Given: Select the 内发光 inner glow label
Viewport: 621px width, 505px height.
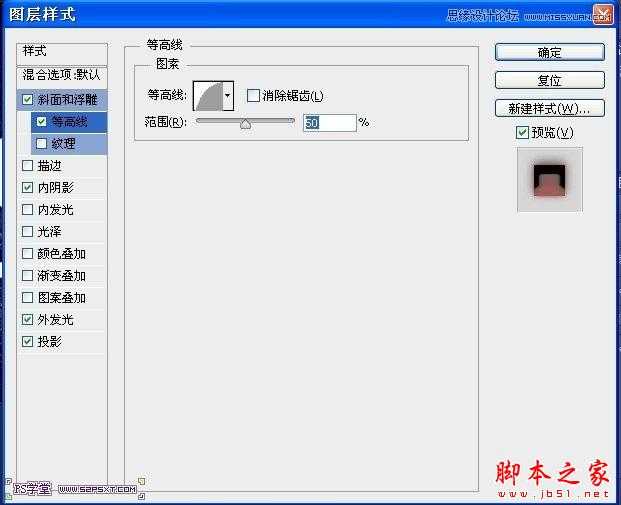Looking at the screenshot, I should tap(56, 210).
